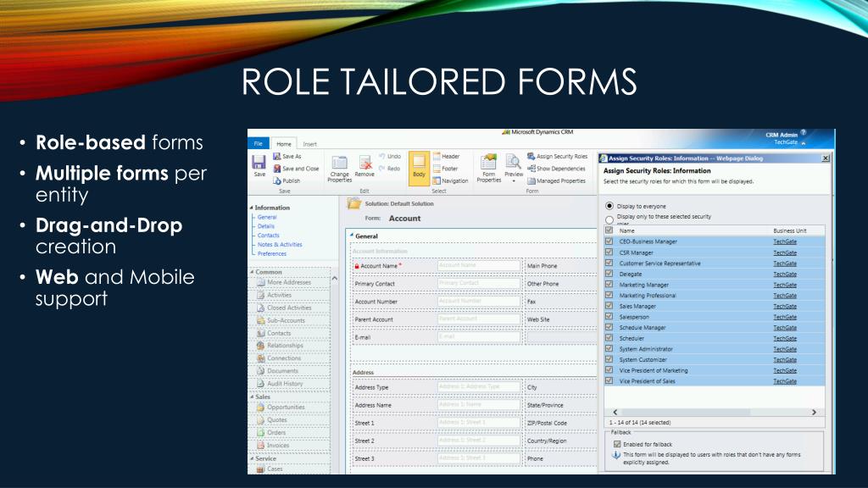The height and width of the screenshot is (488, 868).
Task: Click the Primary Contact field
Action: (x=479, y=283)
